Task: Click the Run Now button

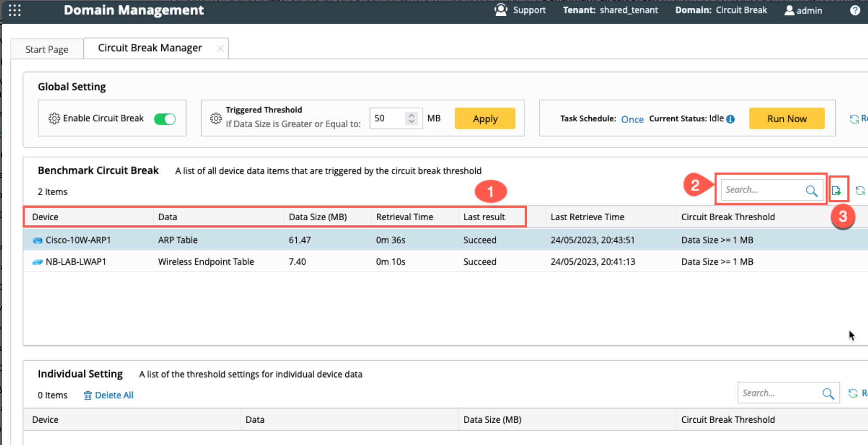Action: click(786, 119)
